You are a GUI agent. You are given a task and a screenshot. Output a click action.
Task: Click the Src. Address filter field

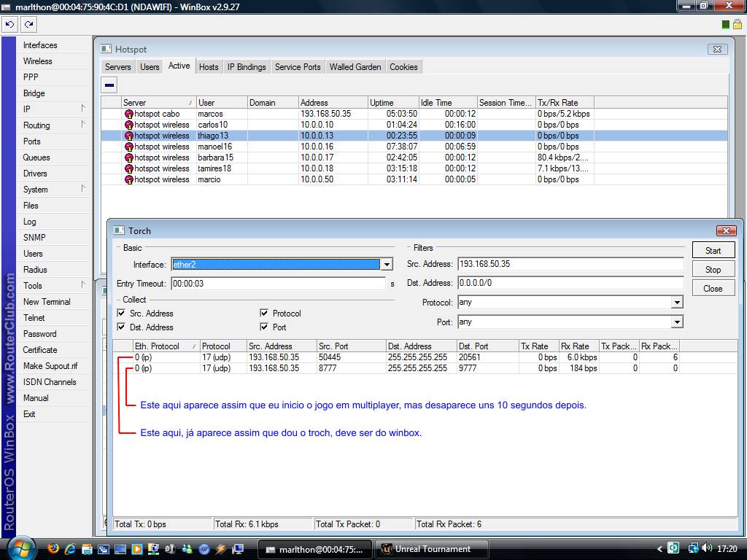[x=570, y=264]
